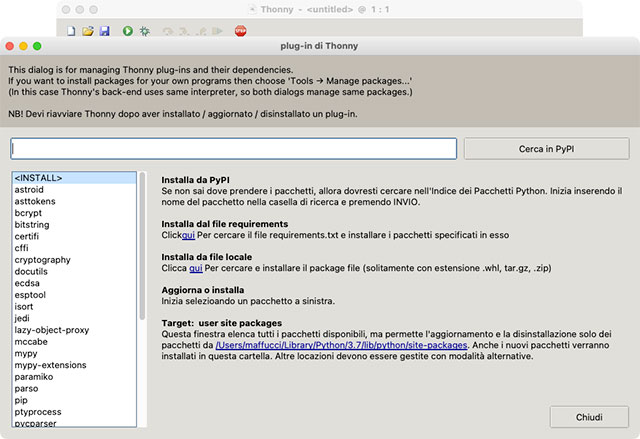Click the Debug bug icon
This screenshot has width=640, height=439.
146,32
